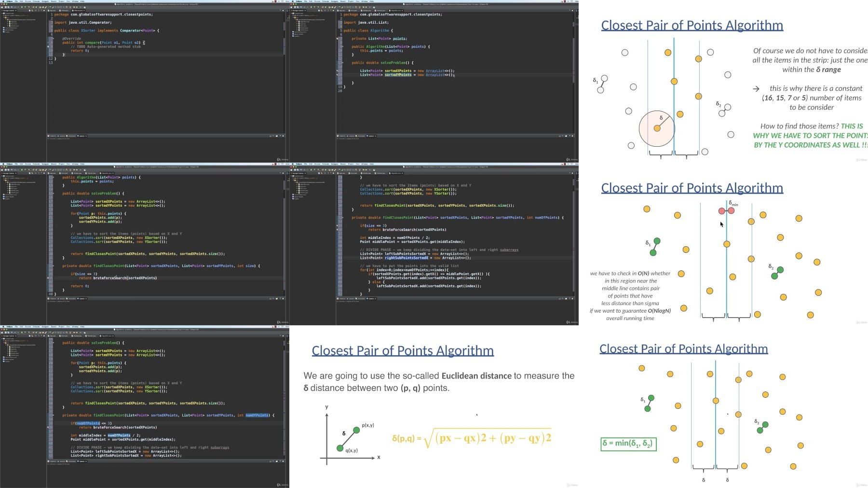Collapse findClosesPoint fold at line 33

[x=53, y=266]
